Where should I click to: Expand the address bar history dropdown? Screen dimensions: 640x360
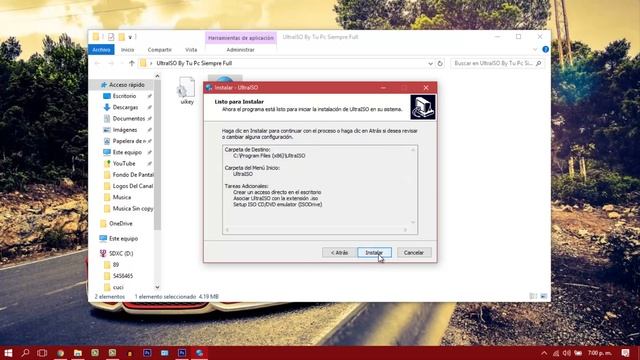[x=430, y=64]
